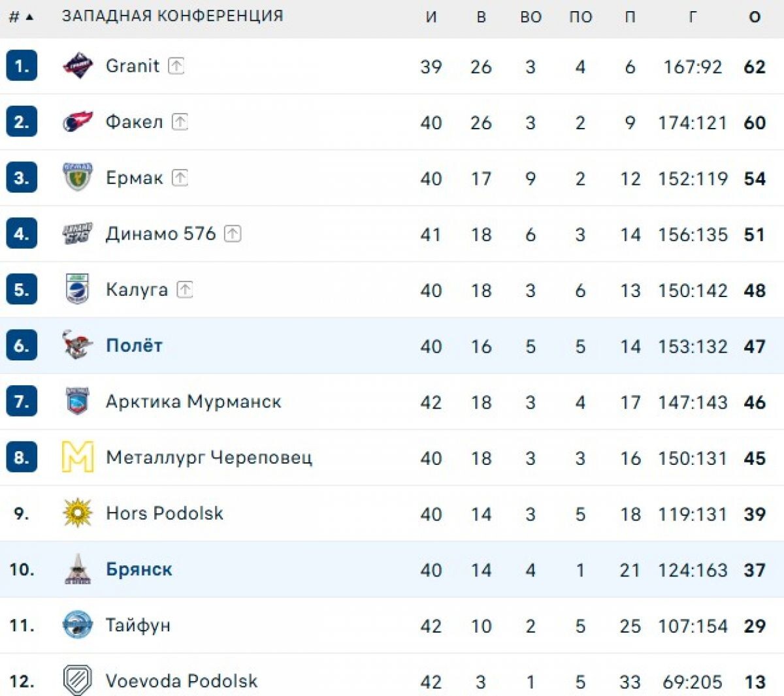Click the Динамо 576 logo
This screenshot has width=784, height=696.
click(x=78, y=233)
